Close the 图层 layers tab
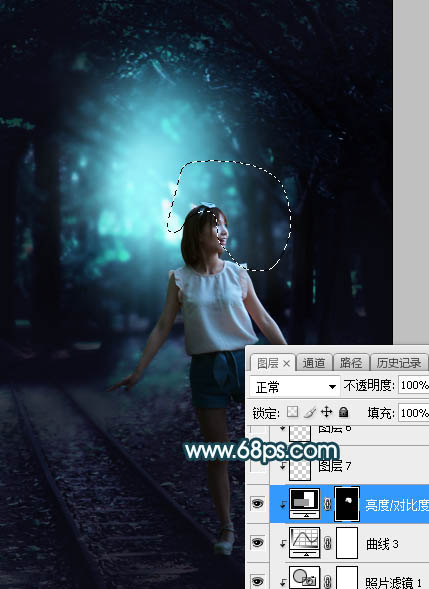The height and width of the screenshot is (589, 429). [x=287, y=363]
